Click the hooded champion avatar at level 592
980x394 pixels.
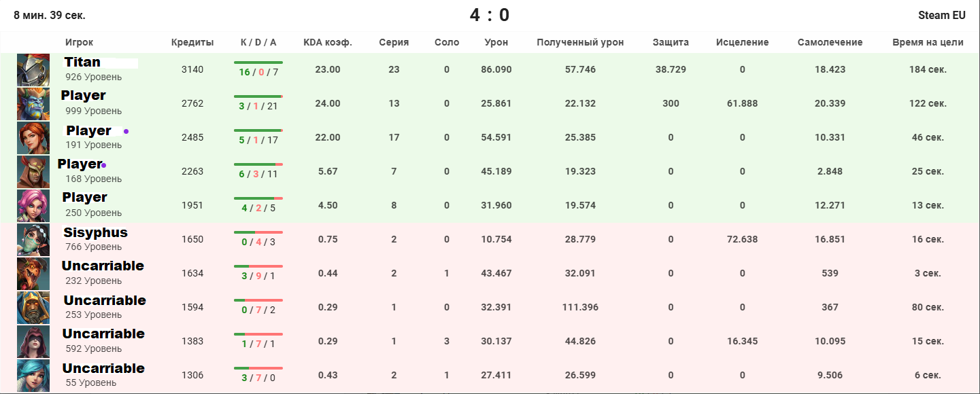33,342
